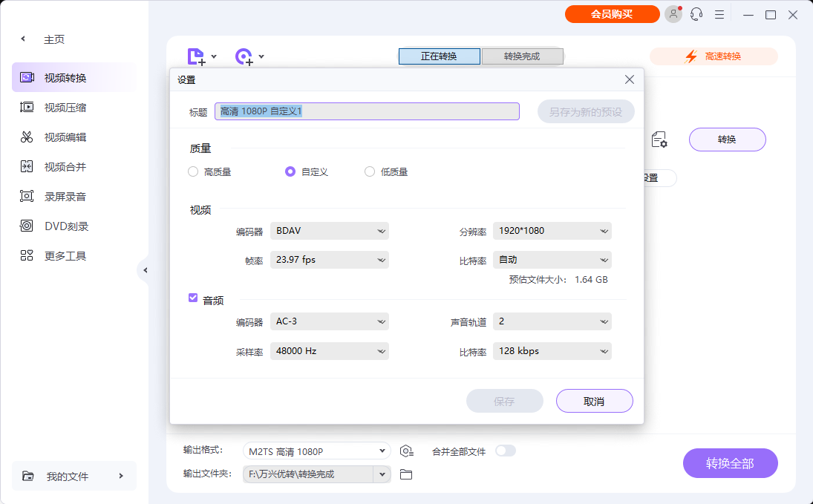Image resolution: width=813 pixels, height=504 pixels.
Task: Select the 正在转换 tab
Action: (439, 56)
